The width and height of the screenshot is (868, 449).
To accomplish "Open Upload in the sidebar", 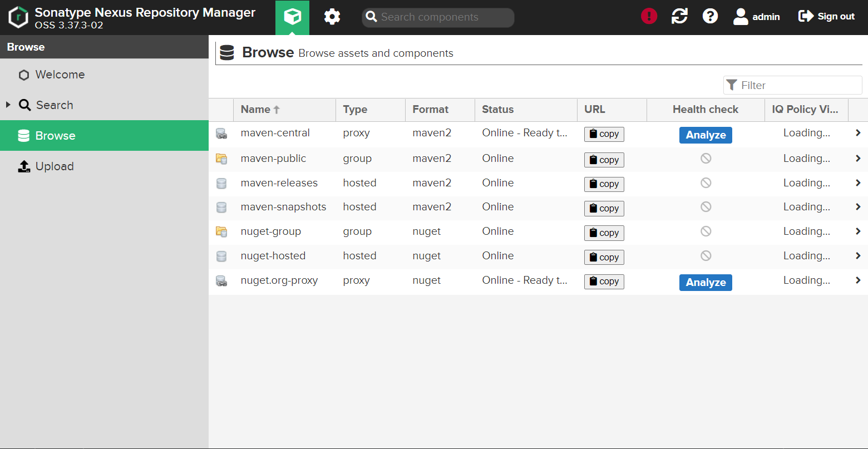I will tap(104, 166).
